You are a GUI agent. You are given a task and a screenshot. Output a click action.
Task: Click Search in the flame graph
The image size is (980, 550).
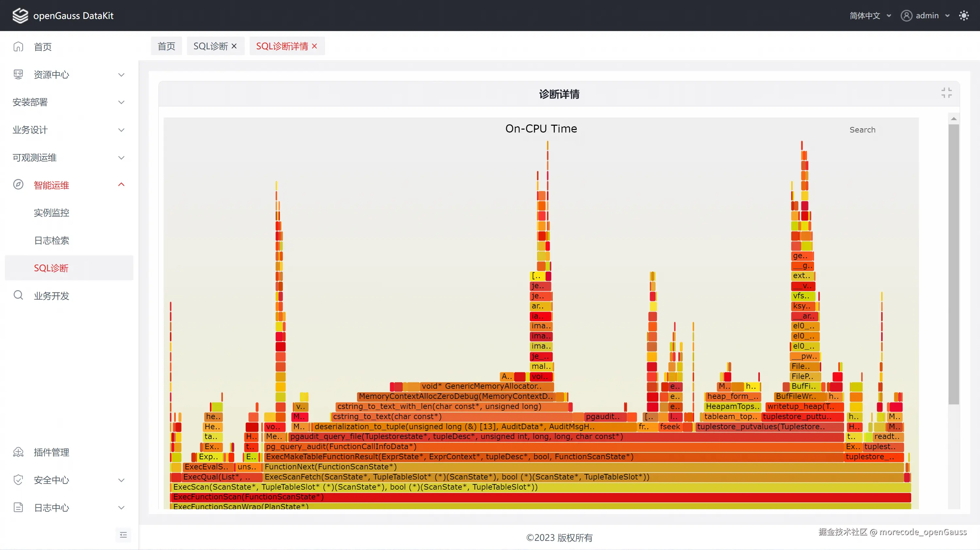pyautogui.click(x=862, y=130)
